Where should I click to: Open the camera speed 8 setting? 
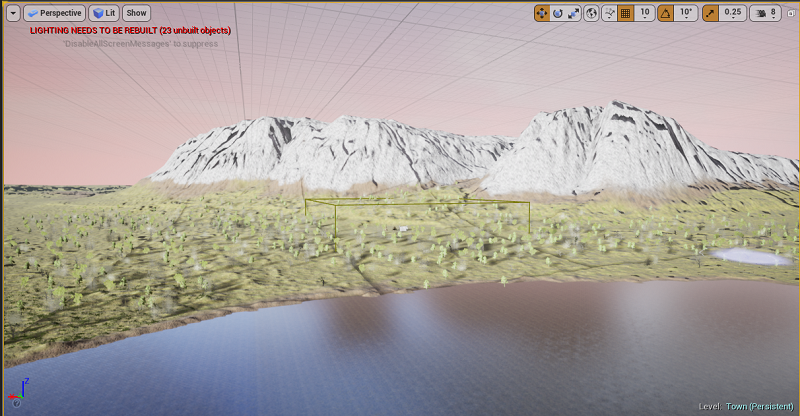(x=765, y=13)
